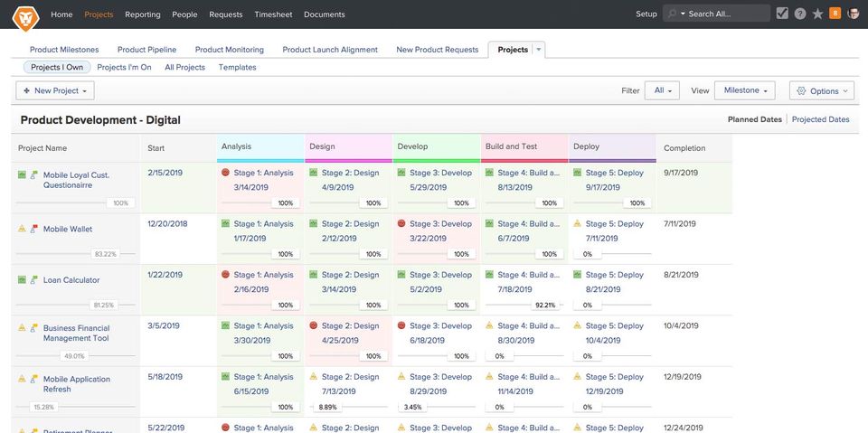The height and width of the screenshot is (433, 868).
Task: Click the Analysis column header
Action: 260,148
